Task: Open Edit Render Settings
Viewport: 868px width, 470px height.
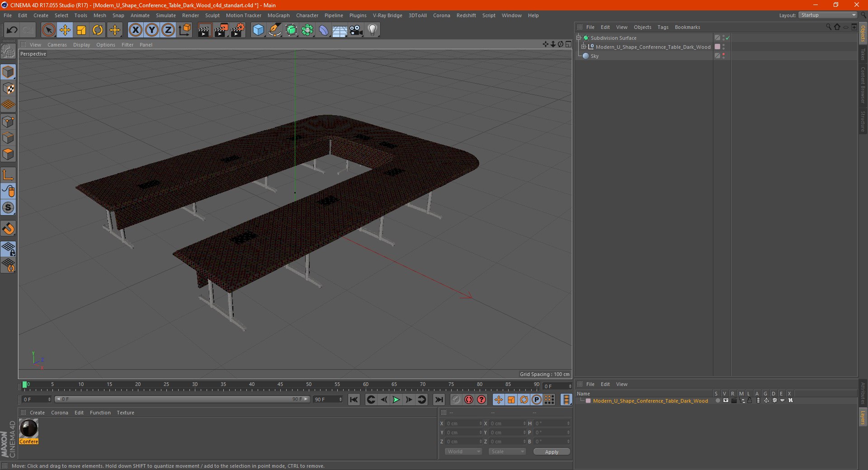Action: tap(238, 30)
